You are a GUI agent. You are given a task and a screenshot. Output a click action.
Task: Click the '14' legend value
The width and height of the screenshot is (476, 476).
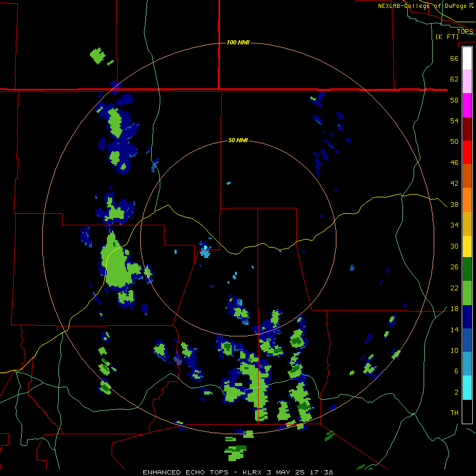[x=454, y=329]
